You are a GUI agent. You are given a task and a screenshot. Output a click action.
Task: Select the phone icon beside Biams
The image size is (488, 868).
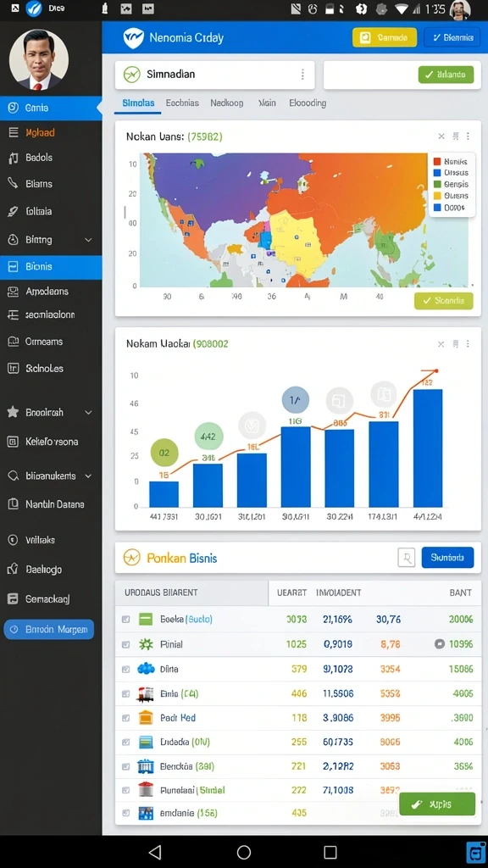(14, 183)
